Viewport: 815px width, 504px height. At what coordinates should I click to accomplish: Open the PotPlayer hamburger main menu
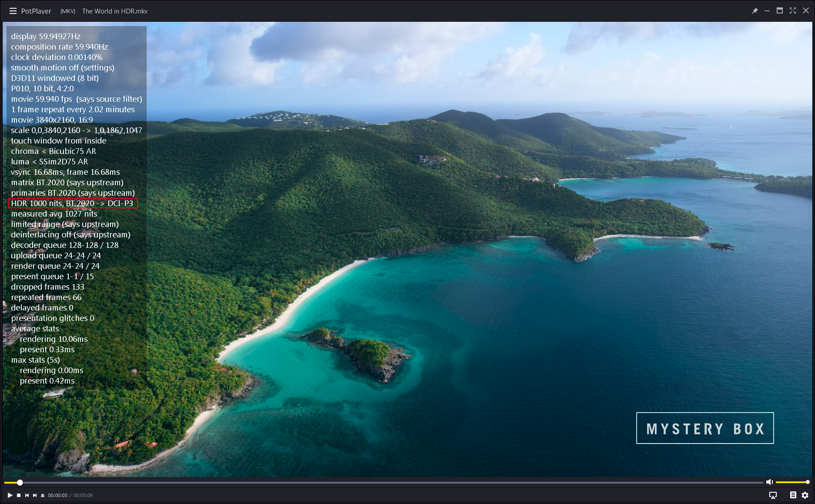tap(13, 11)
